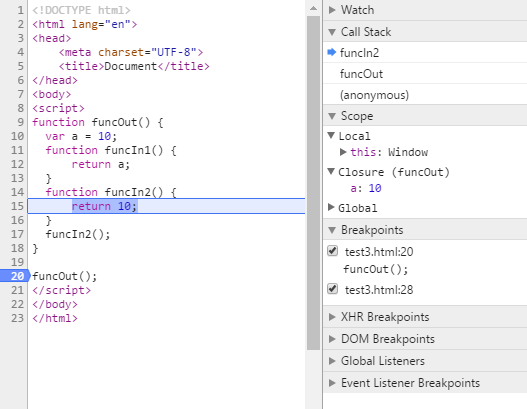This screenshot has height=409, width=527.
Task: Click the meta charset line
Action: (x=131, y=52)
